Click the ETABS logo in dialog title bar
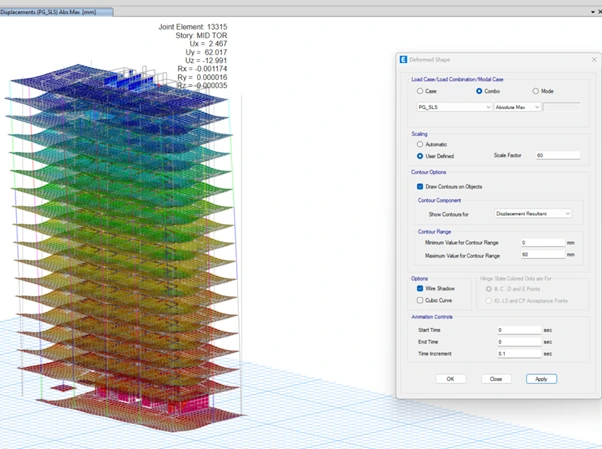The height and width of the screenshot is (449, 602). pos(403,60)
